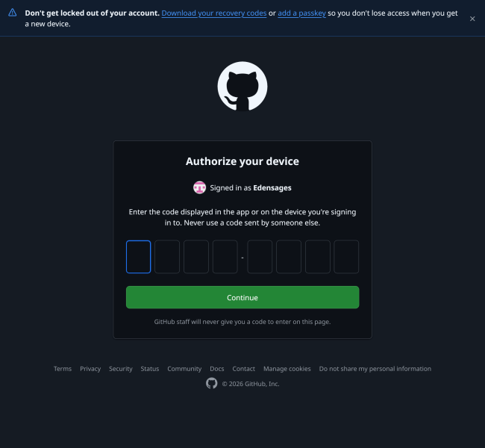
Task: Click the Edensages pink avatar icon
Action: tap(199, 187)
